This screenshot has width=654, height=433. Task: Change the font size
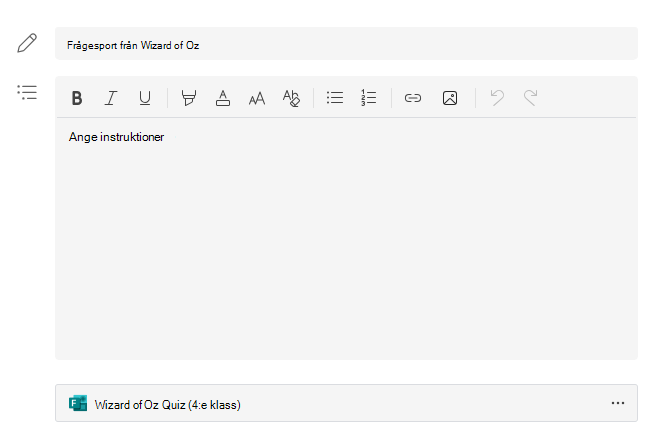click(257, 98)
